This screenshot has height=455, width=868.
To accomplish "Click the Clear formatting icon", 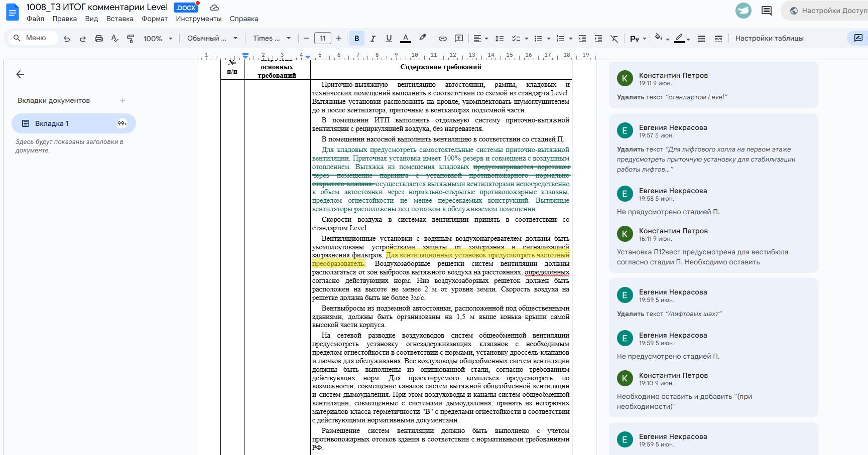I will [x=614, y=39].
